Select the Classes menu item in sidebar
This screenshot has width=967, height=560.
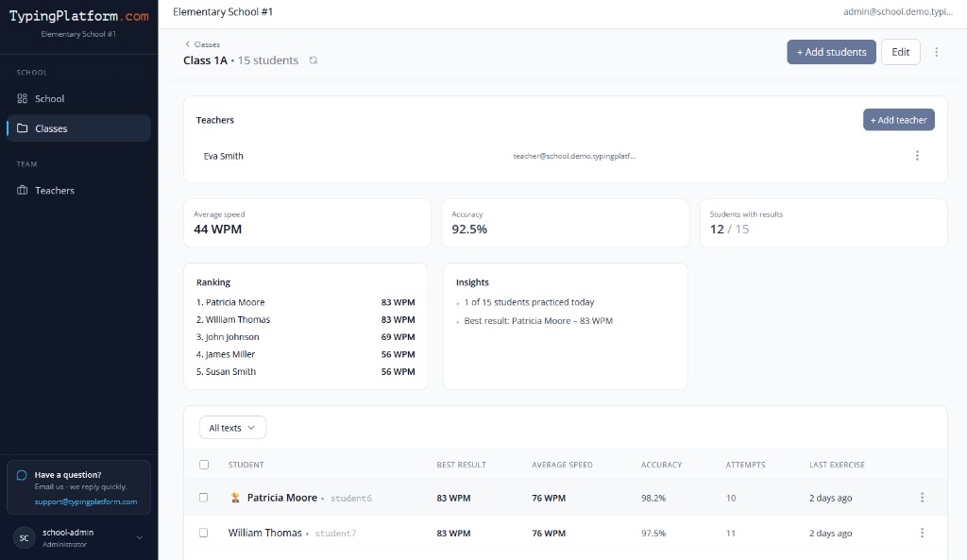click(x=78, y=128)
